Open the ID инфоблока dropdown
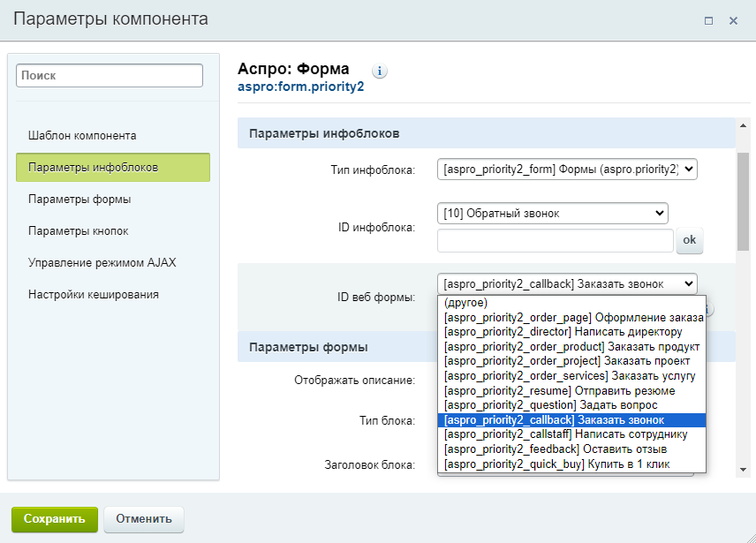 tap(553, 214)
